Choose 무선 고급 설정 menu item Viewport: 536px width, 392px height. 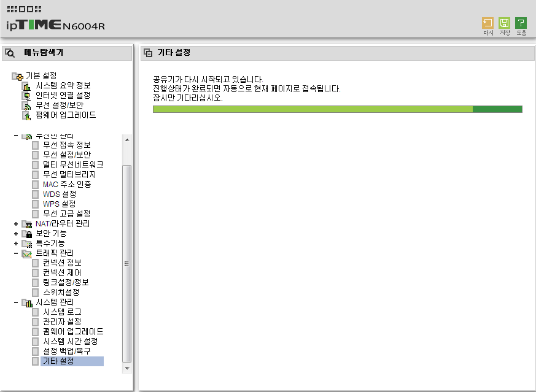(x=67, y=213)
